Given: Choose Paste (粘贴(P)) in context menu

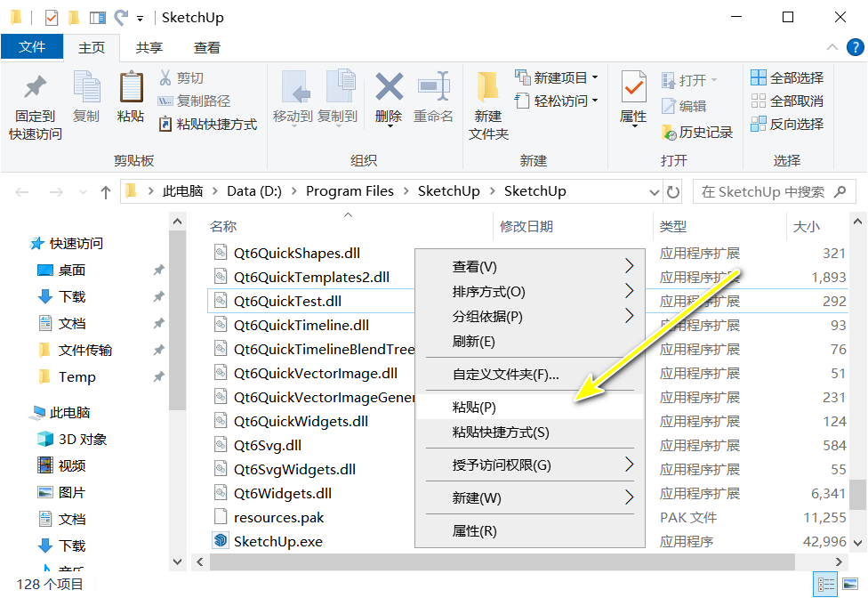Looking at the screenshot, I should tap(530, 407).
